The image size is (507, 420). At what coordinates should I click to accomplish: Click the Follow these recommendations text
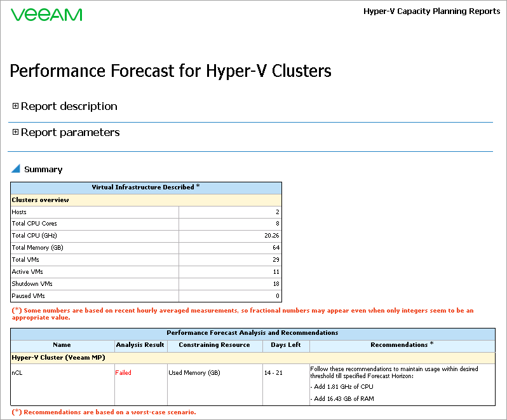[x=394, y=372]
